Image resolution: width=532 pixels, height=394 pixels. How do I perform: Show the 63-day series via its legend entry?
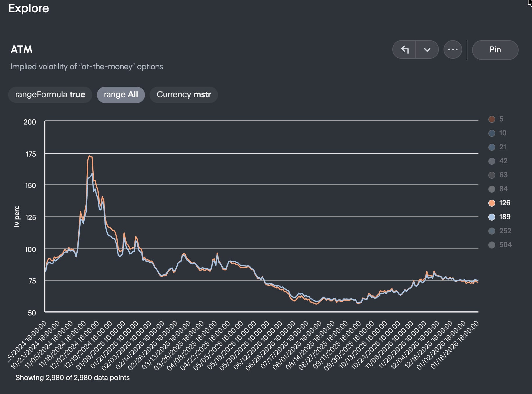[x=492, y=175]
